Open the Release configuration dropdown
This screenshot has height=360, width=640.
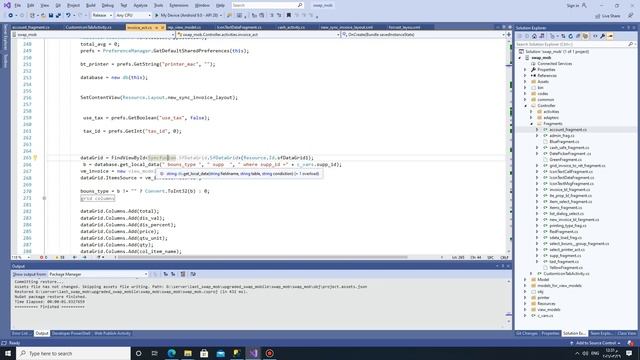[x=102, y=16]
